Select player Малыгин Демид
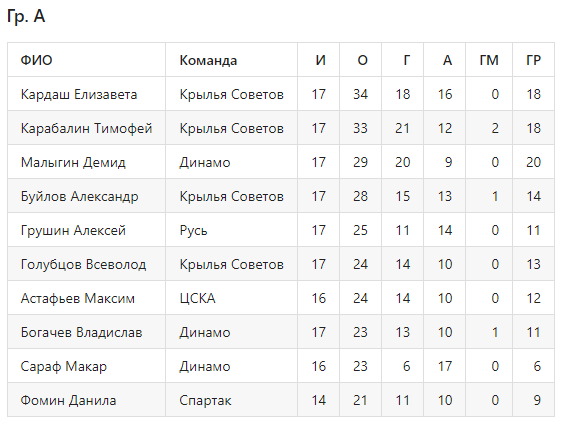Image resolution: width=562 pixels, height=426 pixels. 73,162
